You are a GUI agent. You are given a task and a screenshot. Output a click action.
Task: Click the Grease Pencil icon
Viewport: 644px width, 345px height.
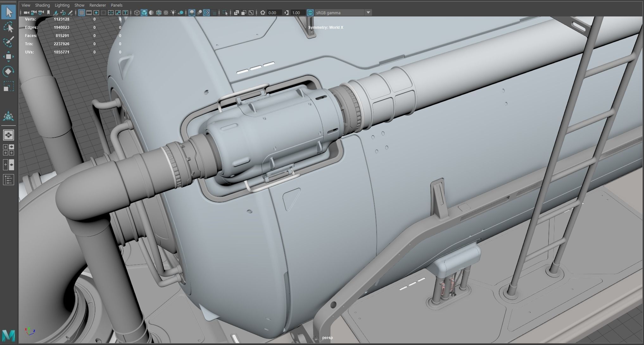70,13
